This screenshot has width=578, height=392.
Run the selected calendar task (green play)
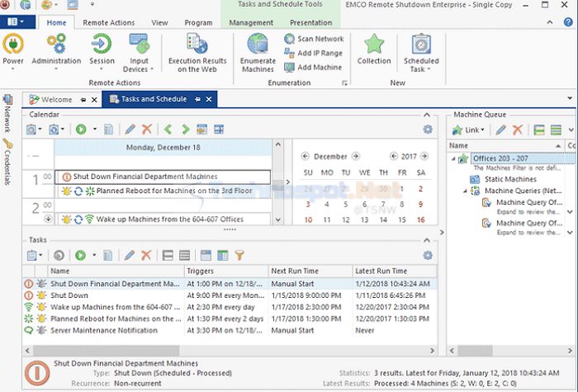click(x=81, y=130)
